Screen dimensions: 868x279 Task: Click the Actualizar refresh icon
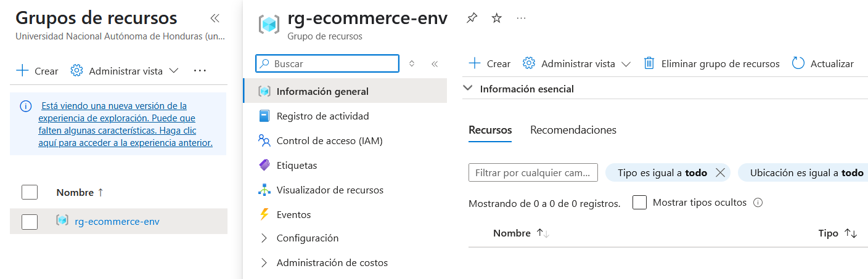[798, 63]
